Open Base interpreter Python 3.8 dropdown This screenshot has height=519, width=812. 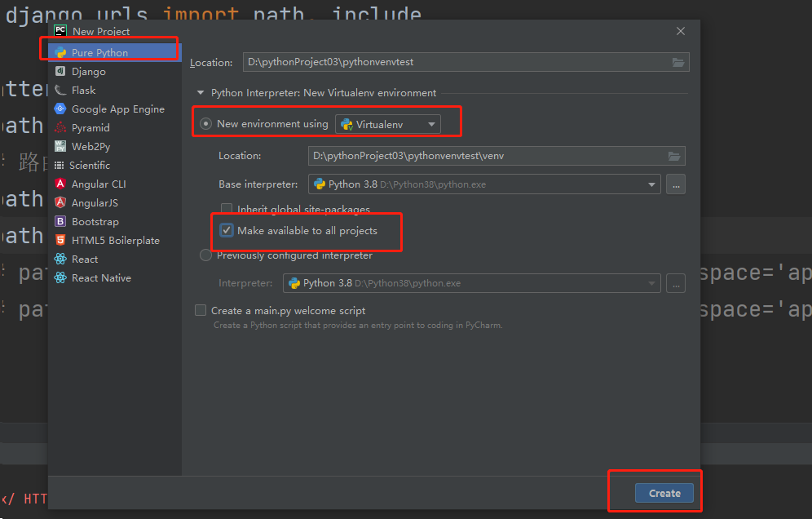[x=484, y=184]
